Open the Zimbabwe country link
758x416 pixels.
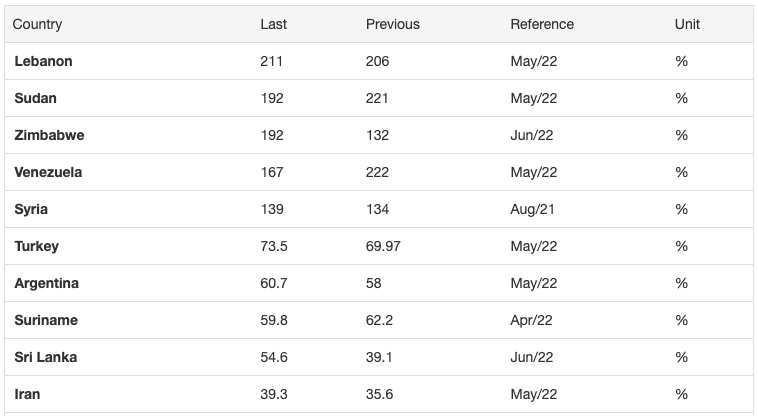[49, 135]
